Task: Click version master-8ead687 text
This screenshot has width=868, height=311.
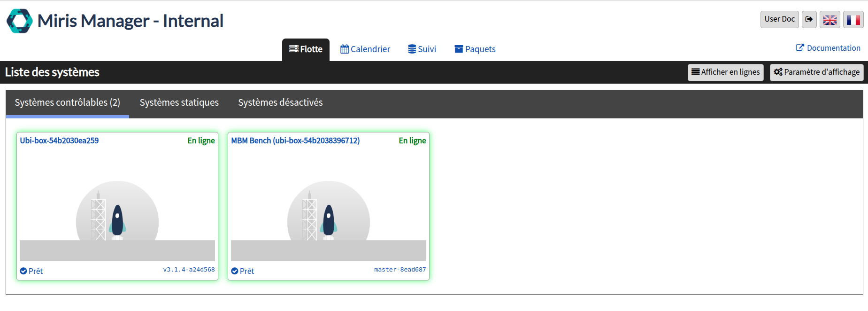Action: tap(400, 270)
